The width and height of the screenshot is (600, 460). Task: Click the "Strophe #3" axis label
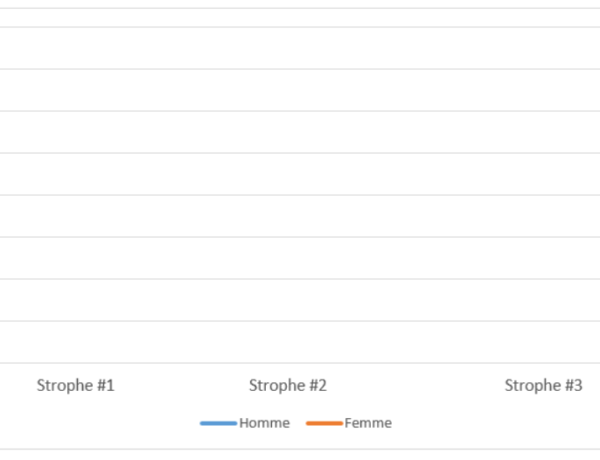coord(543,385)
